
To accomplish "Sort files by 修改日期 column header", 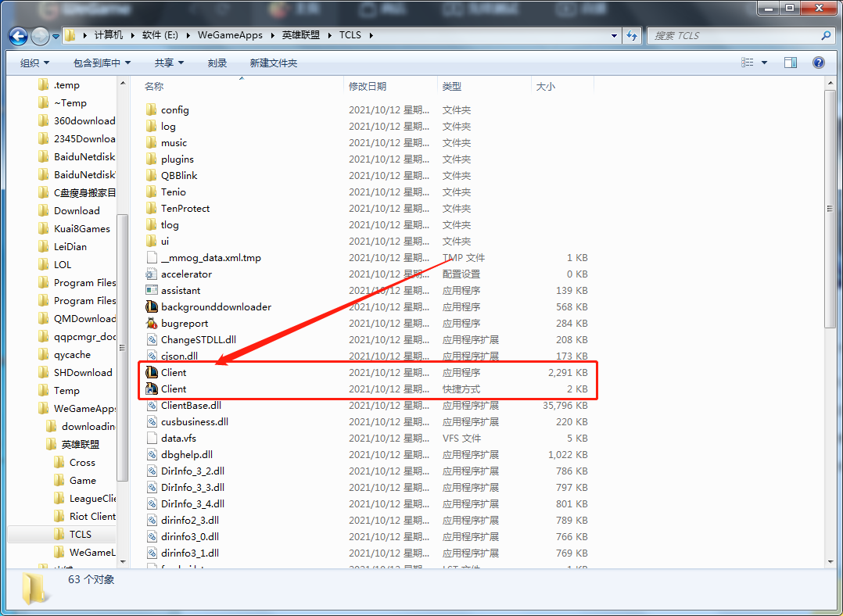I will pyautogui.click(x=368, y=87).
